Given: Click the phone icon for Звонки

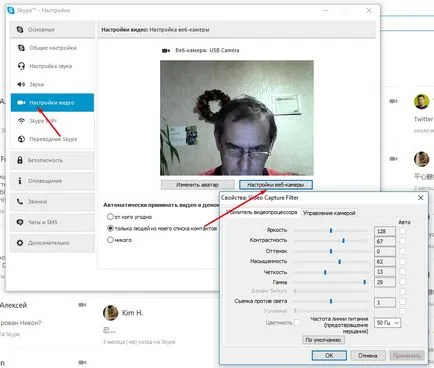Looking at the screenshot, I should click(20, 202).
